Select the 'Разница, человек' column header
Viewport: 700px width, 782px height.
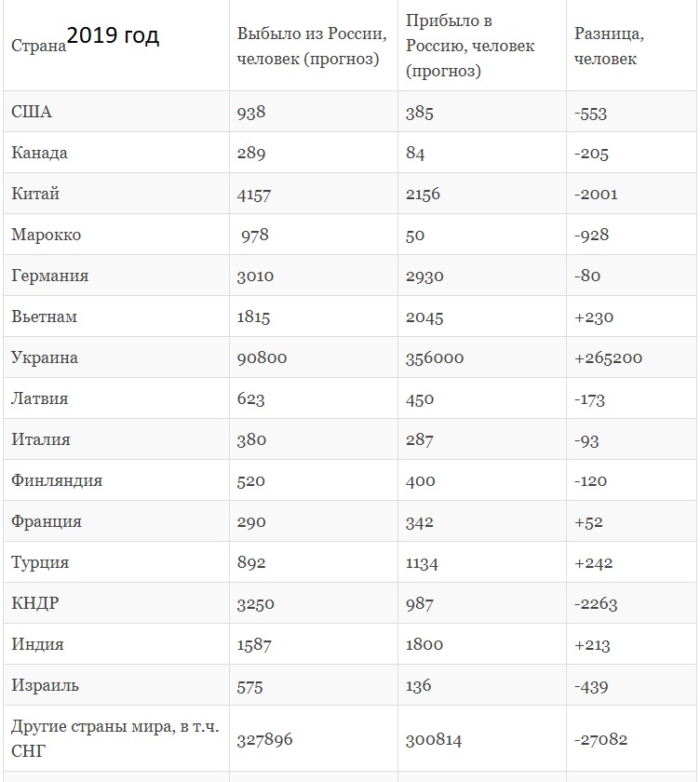pos(609,46)
